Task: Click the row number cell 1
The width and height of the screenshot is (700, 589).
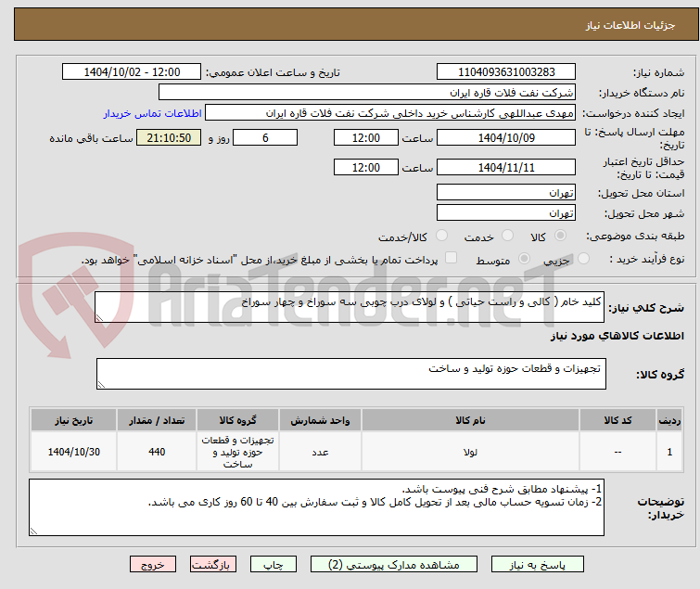Action: [669, 452]
